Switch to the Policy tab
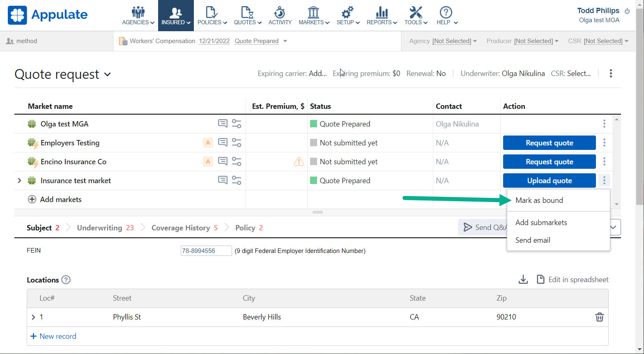Image resolution: width=644 pixels, height=354 pixels. coord(249,228)
